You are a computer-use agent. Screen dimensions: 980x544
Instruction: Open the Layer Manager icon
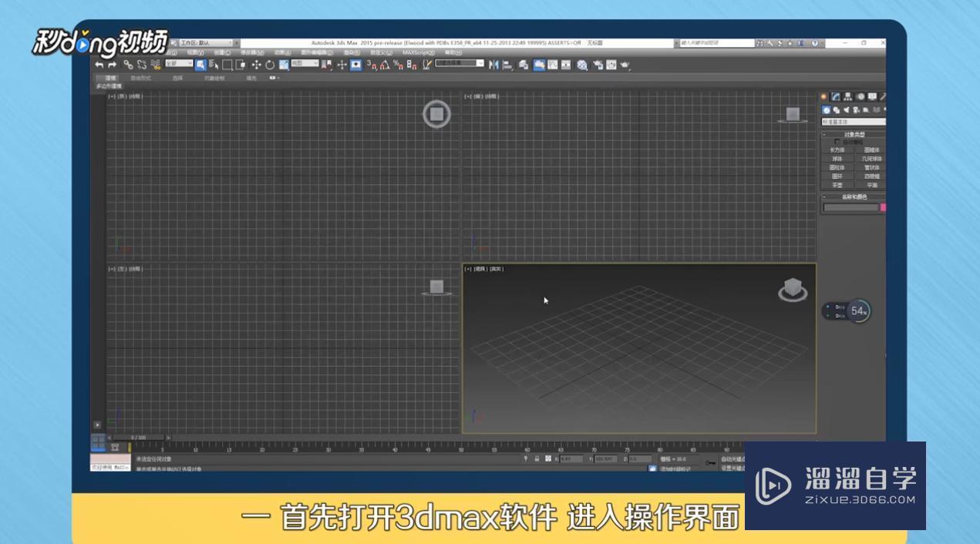524,65
